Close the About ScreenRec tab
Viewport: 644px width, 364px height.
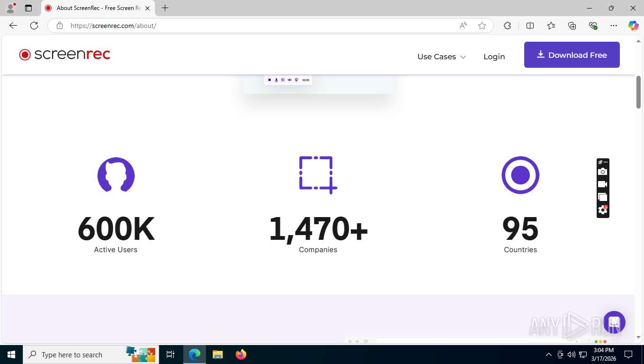point(147,8)
